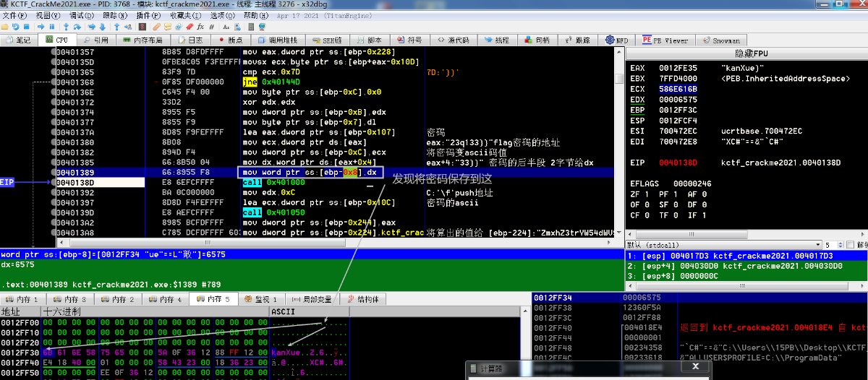The image size is (868, 380).
Task: Open the 插件(P) menu
Action: pos(149,15)
